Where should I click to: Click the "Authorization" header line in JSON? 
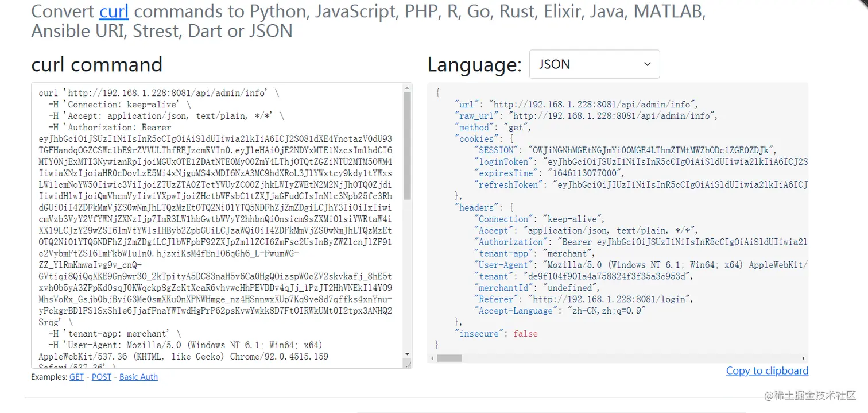tap(641, 242)
